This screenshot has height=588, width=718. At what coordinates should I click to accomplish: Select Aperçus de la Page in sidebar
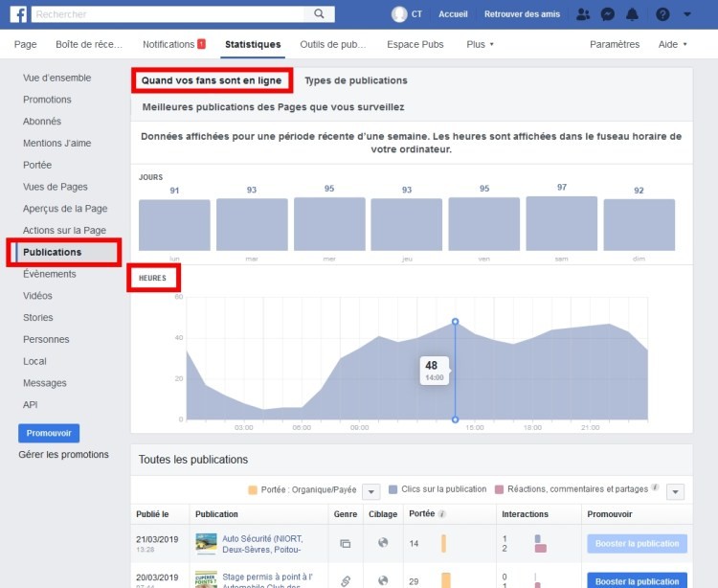pyautogui.click(x=65, y=209)
